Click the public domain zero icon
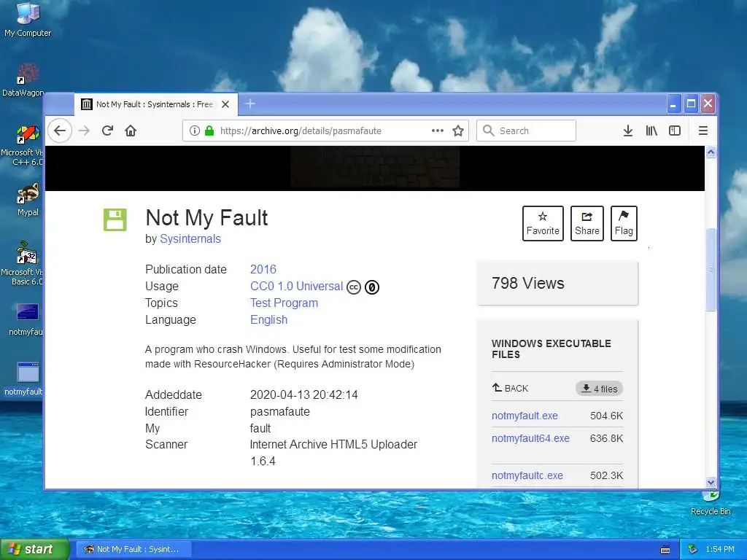Image resolution: width=747 pixels, height=560 pixels. pos(371,287)
